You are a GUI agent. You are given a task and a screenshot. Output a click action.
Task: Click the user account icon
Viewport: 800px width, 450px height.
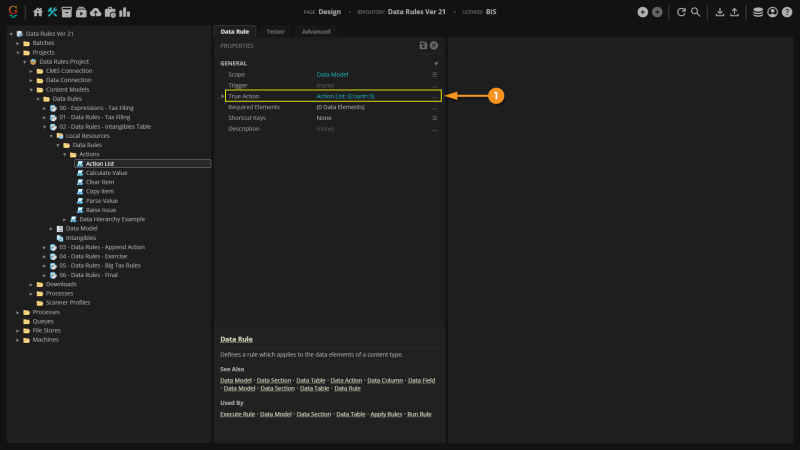[x=773, y=12]
